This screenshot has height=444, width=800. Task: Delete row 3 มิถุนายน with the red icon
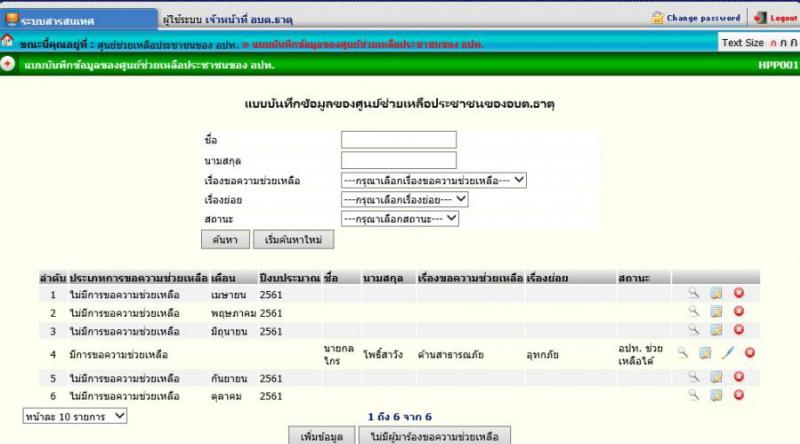tap(739, 330)
